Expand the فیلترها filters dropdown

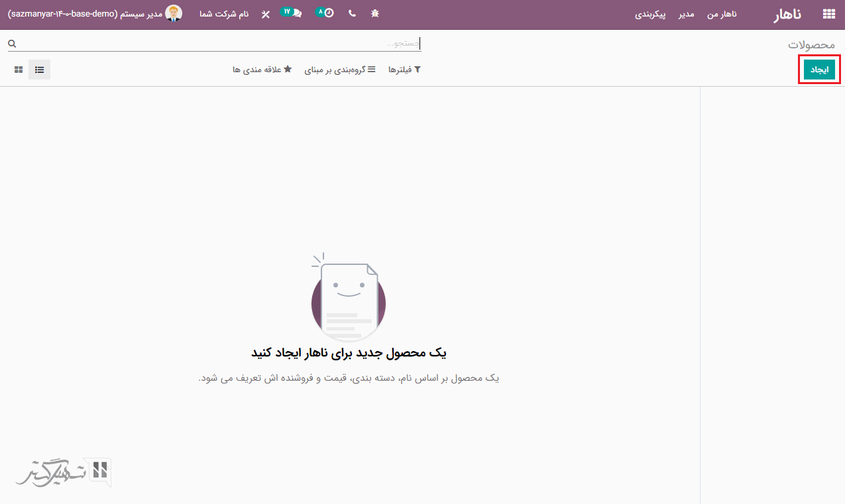click(404, 70)
